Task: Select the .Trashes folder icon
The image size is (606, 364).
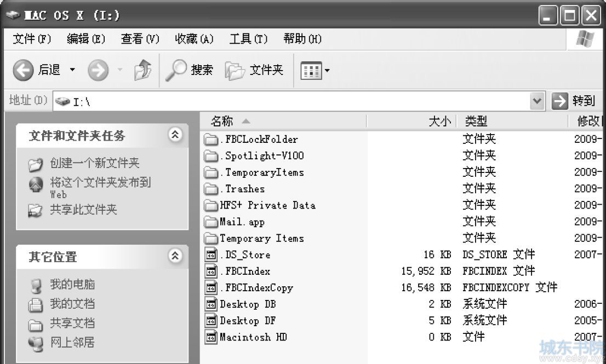Action: pyautogui.click(x=211, y=189)
